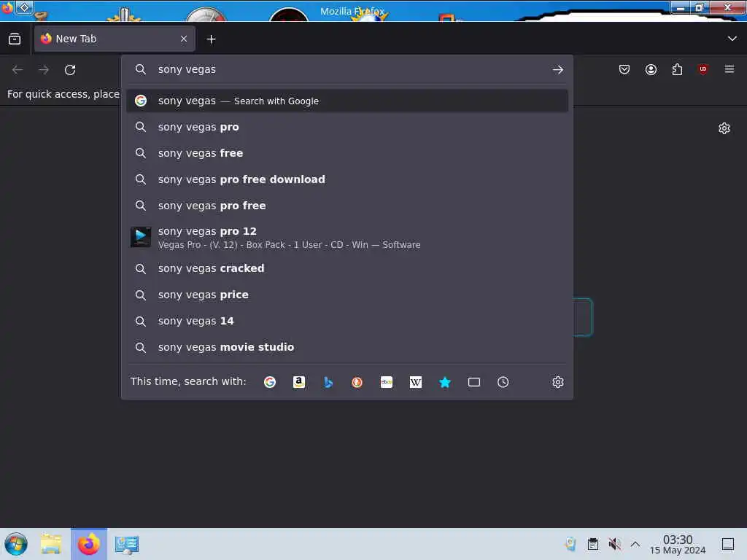Click the Vegas Pro 12 box thumbnail
Screen dimensions: 747x560
tap(141, 237)
